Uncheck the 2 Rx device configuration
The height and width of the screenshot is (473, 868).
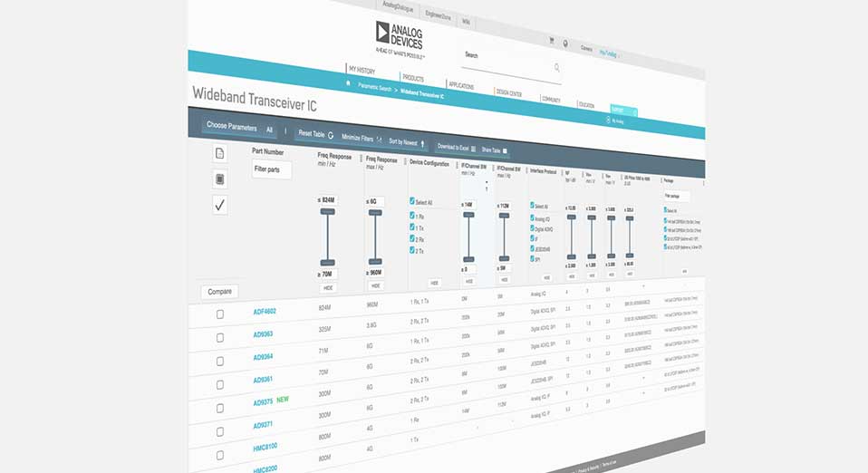coord(412,238)
